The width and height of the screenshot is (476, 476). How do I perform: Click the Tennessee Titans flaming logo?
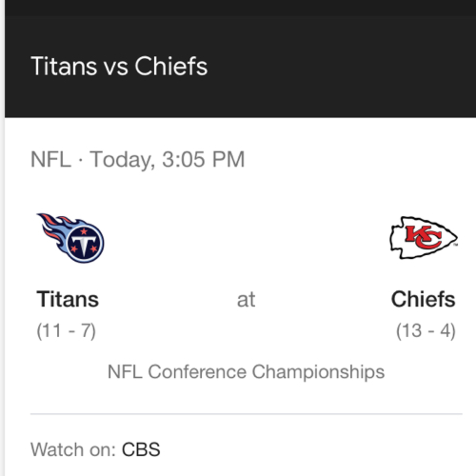tap(71, 238)
